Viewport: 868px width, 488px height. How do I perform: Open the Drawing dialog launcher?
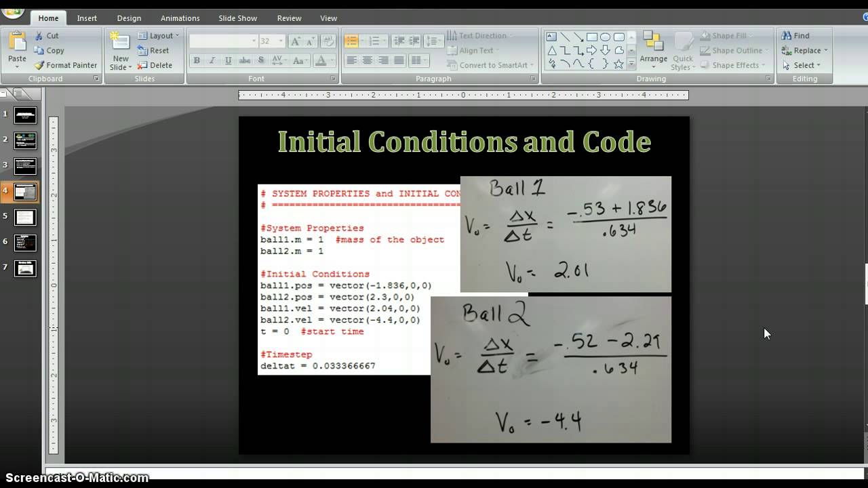click(768, 79)
